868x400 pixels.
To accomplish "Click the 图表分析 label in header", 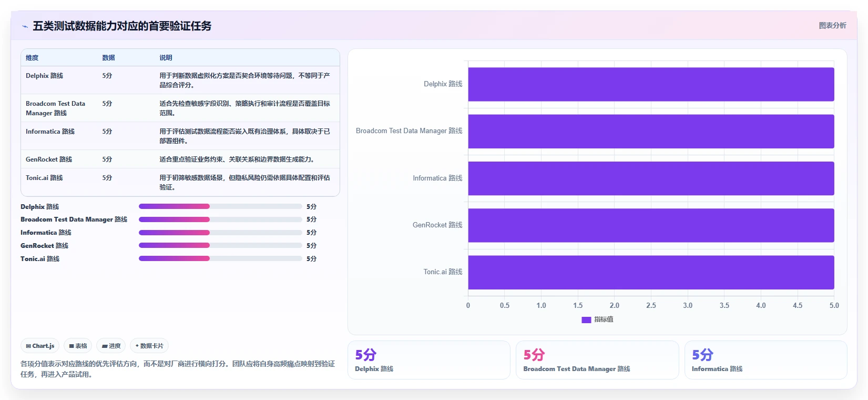I will [x=832, y=25].
